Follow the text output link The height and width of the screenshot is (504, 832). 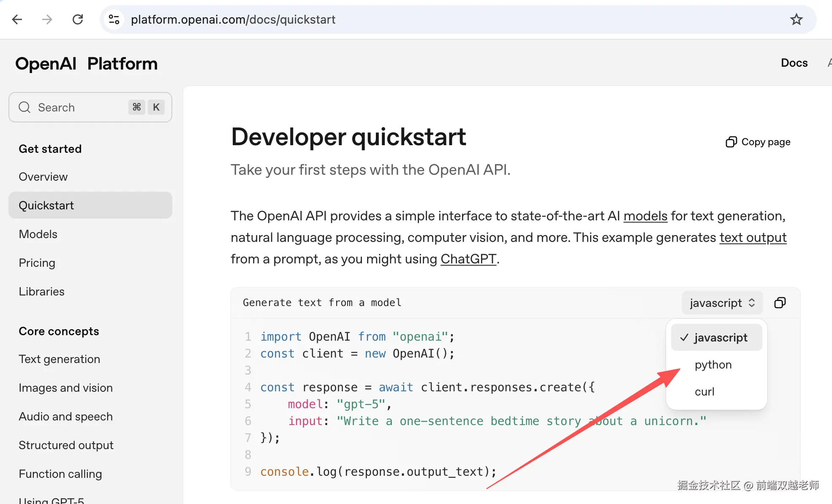point(753,238)
